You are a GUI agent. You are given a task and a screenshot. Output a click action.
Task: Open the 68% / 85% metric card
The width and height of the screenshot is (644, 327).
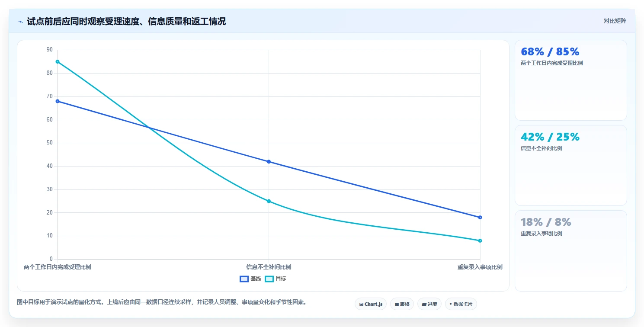coord(570,80)
